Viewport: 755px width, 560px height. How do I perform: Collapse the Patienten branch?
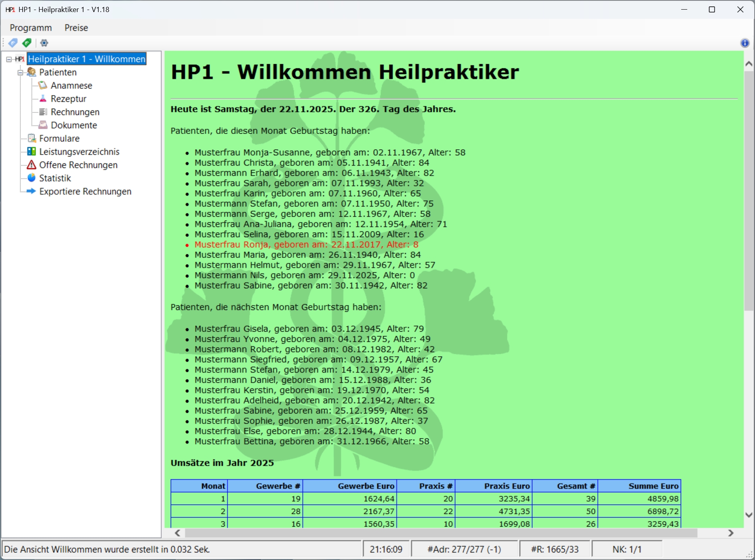pos(20,73)
